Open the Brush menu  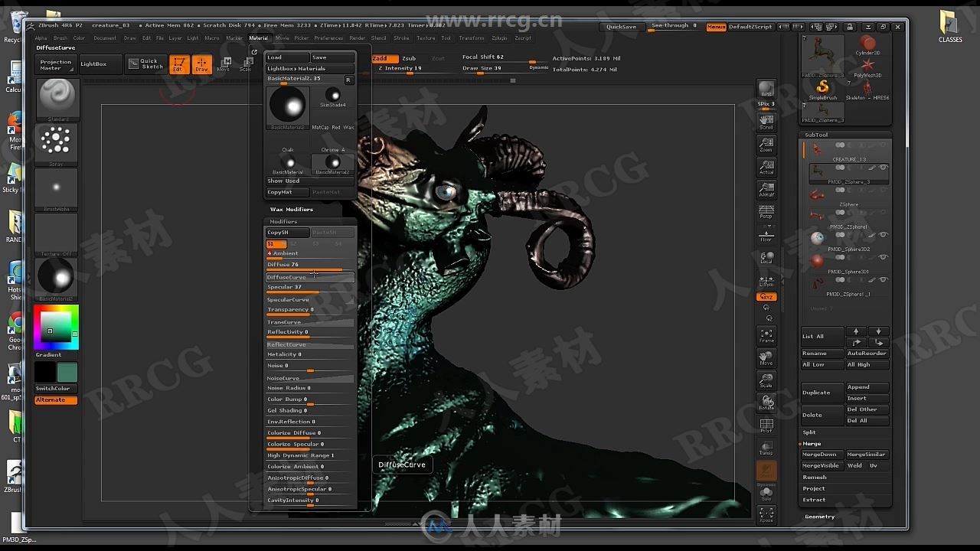(x=60, y=37)
